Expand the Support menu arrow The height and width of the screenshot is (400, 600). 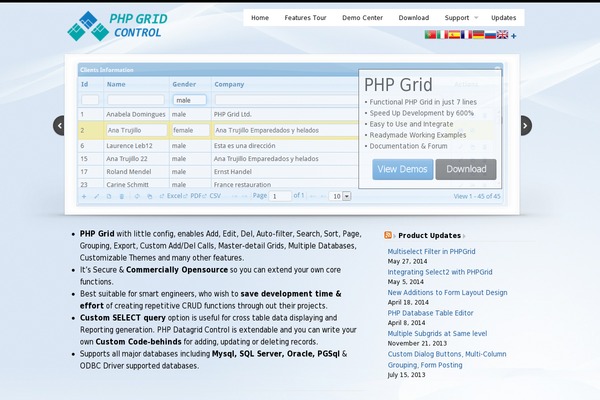(476, 18)
